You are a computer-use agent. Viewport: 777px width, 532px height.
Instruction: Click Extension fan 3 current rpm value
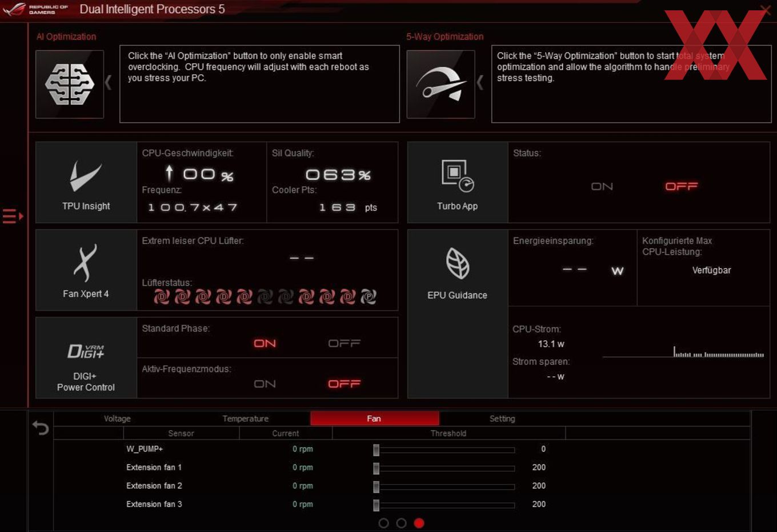point(303,504)
